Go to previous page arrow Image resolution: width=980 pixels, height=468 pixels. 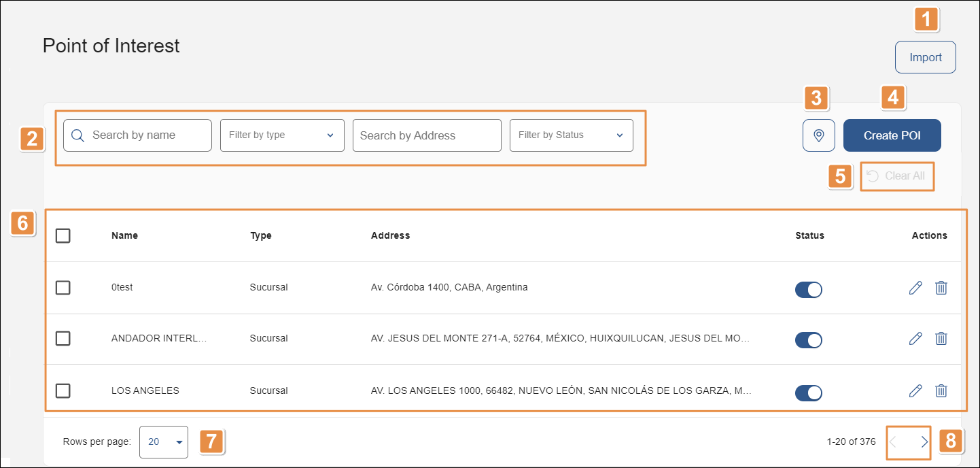[894, 442]
